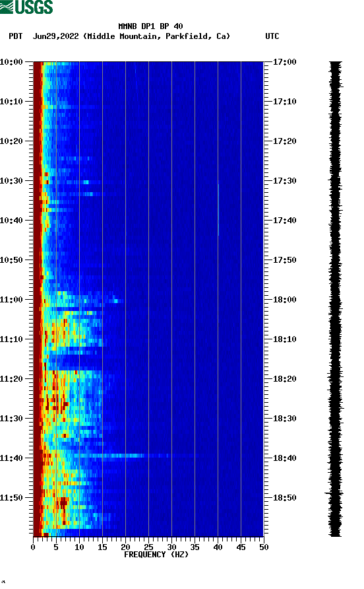Click the 17:10 UTC time label
Viewport: 364px width, 589px height.
tap(284, 102)
